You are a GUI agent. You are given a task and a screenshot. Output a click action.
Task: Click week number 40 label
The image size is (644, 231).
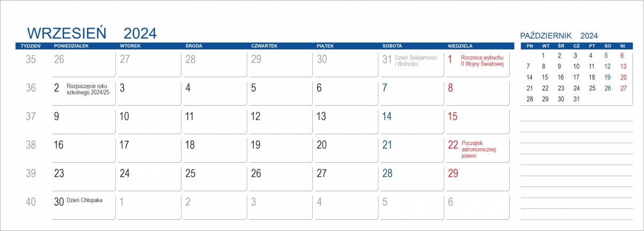31,202
